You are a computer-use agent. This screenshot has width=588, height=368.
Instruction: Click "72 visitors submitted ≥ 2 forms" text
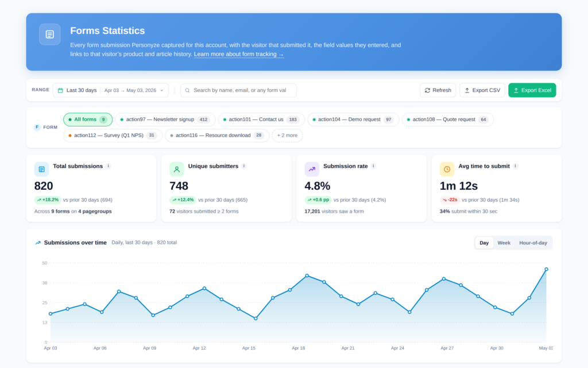tap(204, 212)
